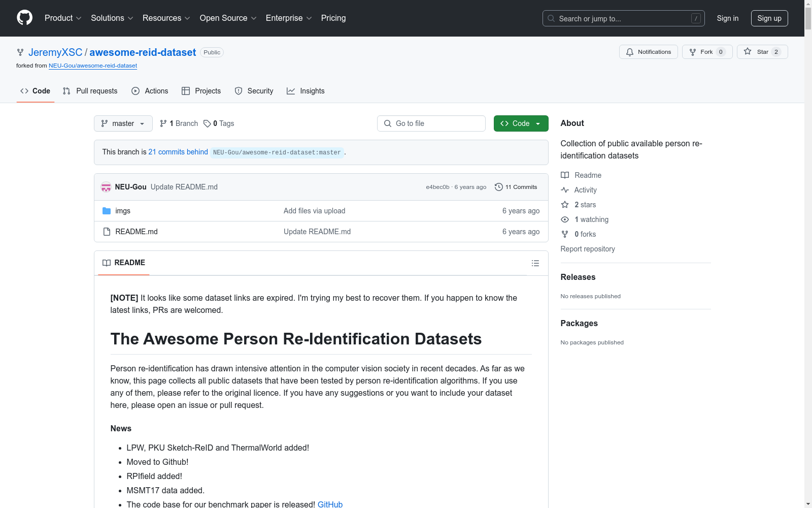This screenshot has height=508, width=812.
Task: Click NEU-Gou avatar in commit row
Action: (x=106, y=187)
